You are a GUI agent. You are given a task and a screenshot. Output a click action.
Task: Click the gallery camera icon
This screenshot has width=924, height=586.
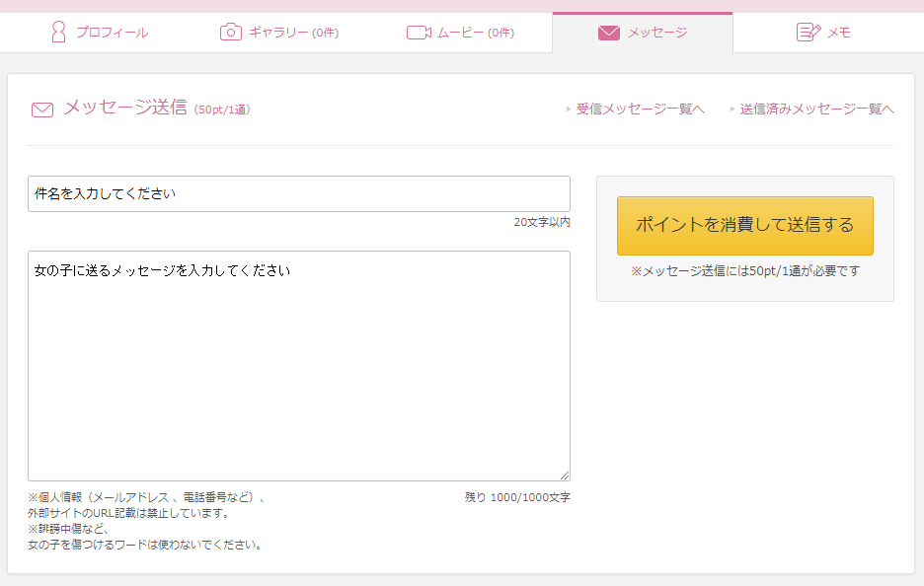[230, 33]
